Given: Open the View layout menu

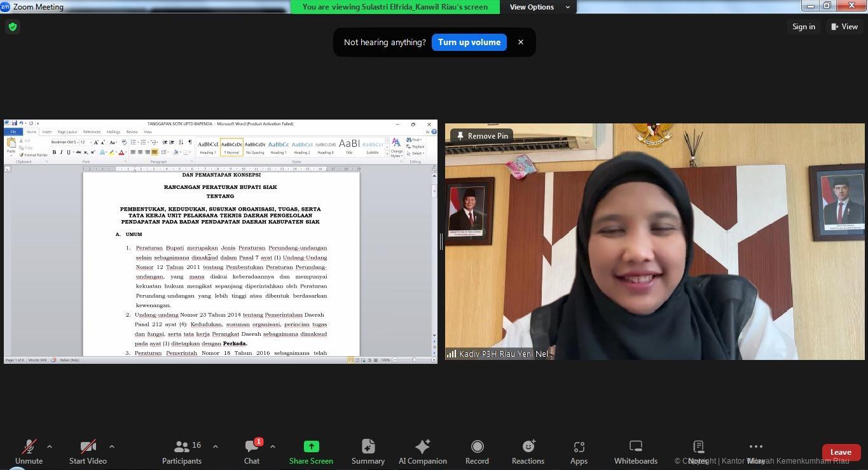Looking at the screenshot, I should tap(844, 27).
